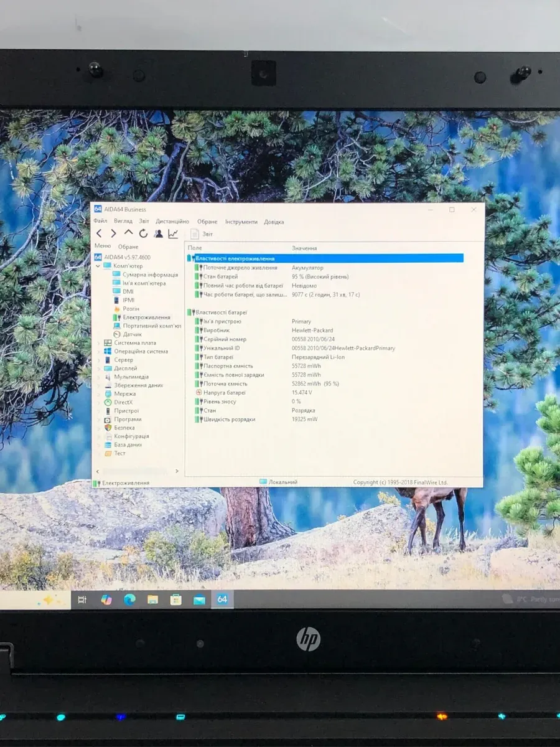Open the user management toolbar icon

click(x=158, y=233)
